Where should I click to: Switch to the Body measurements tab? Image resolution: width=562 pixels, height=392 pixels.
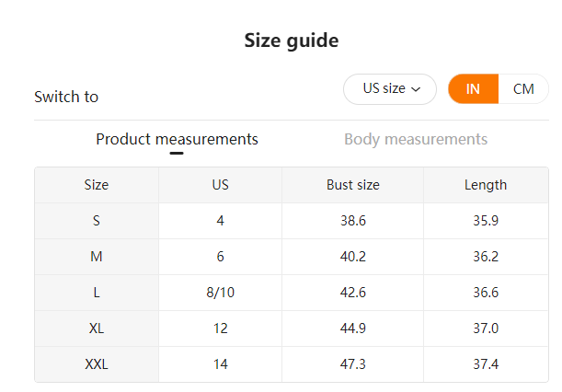416,140
